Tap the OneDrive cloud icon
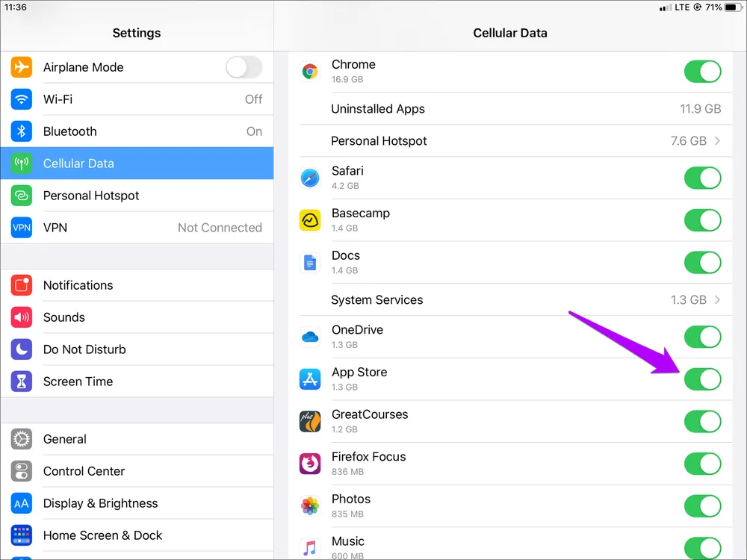The width and height of the screenshot is (747, 560). pos(310,337)
